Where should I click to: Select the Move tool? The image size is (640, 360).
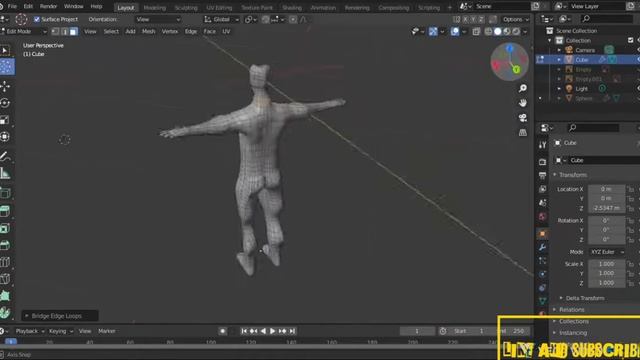tap(5, 86)
